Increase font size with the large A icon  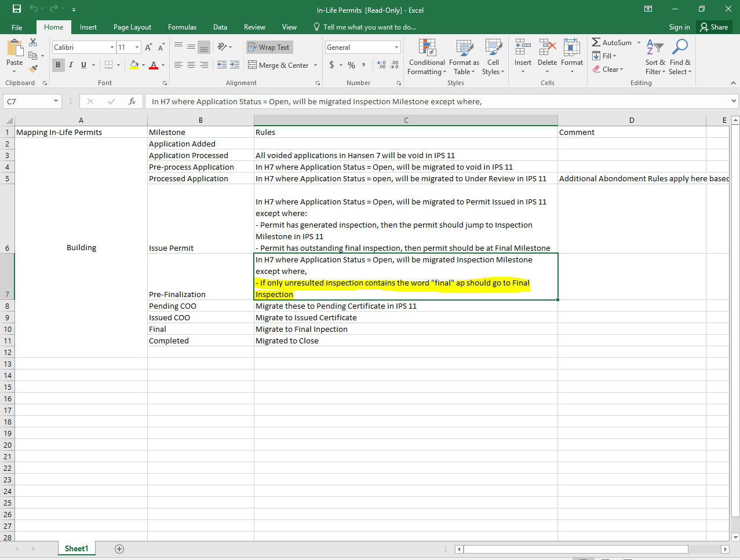(148, 47)
